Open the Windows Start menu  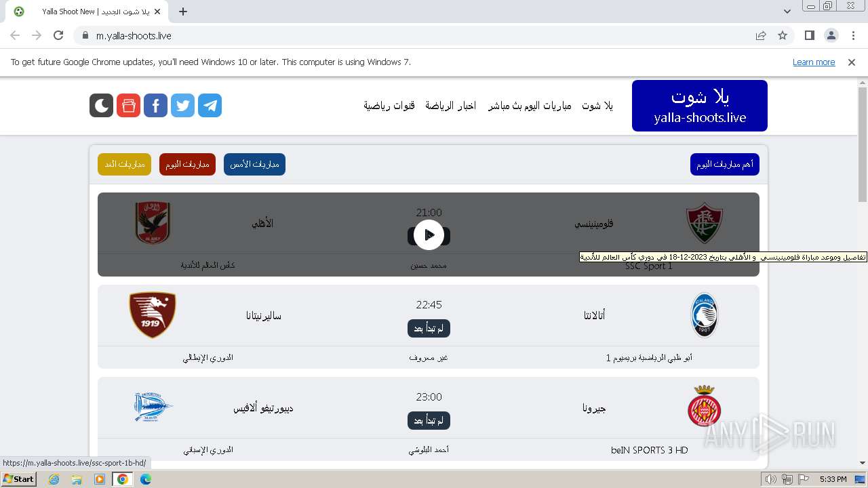click(x=19, y=479)
